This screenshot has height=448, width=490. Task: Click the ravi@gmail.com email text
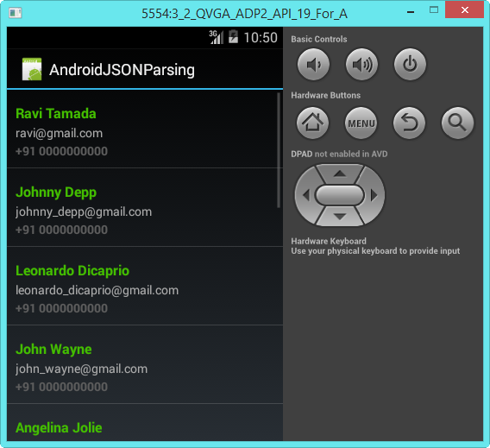click(x=59, y=134)
